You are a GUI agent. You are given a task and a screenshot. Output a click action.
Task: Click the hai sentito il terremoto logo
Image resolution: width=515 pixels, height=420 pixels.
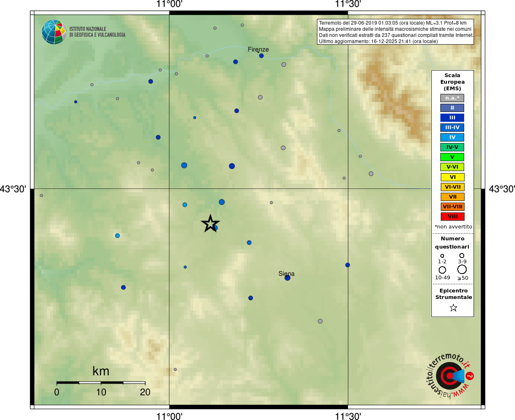450,375
